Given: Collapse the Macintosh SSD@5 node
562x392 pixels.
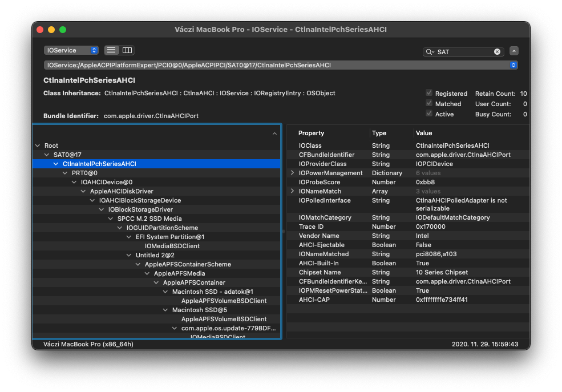Looking at the screenshot, I should coord(165,310).
